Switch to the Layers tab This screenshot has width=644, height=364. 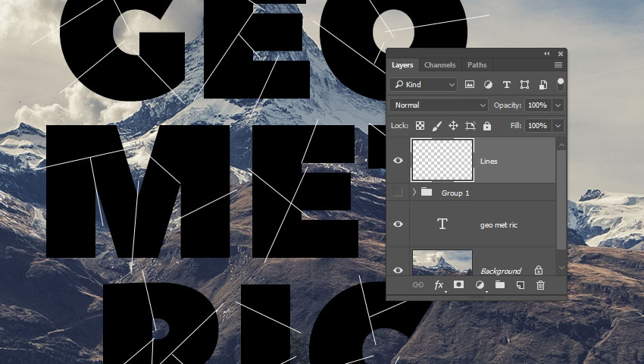click(x=402, y=65)
